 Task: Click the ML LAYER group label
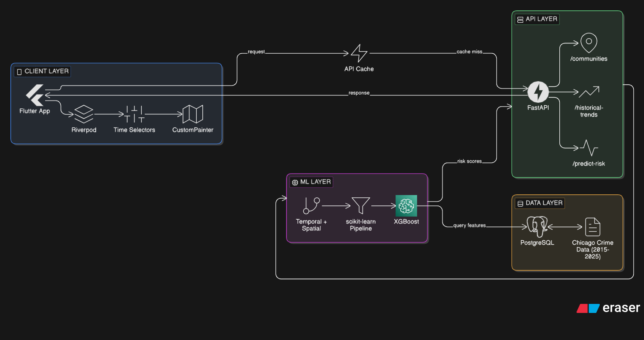coord(311,182)
